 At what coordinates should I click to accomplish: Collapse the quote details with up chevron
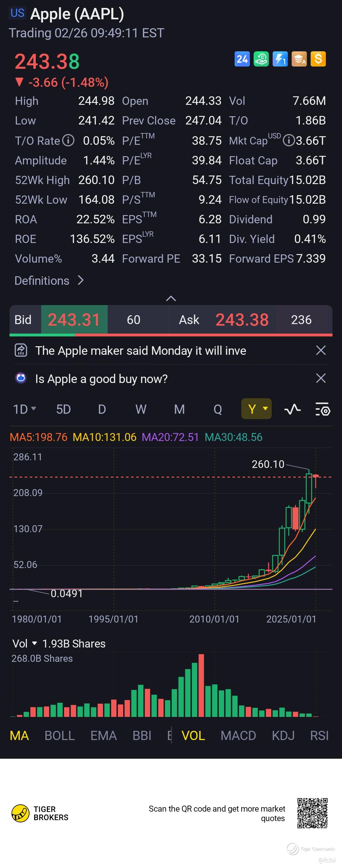(x=171, y=298)
